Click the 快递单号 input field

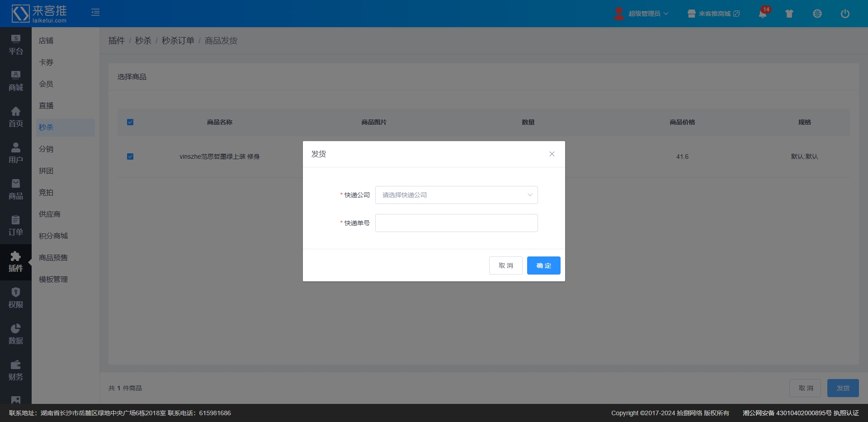[456, 223]
